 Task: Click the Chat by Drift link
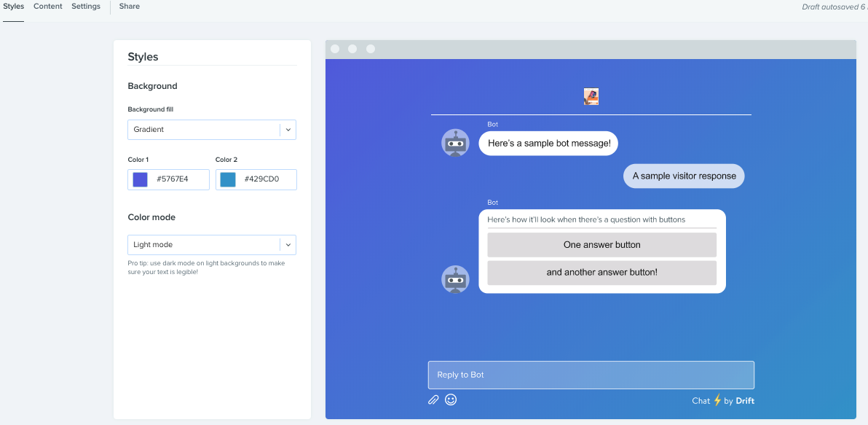723,401
